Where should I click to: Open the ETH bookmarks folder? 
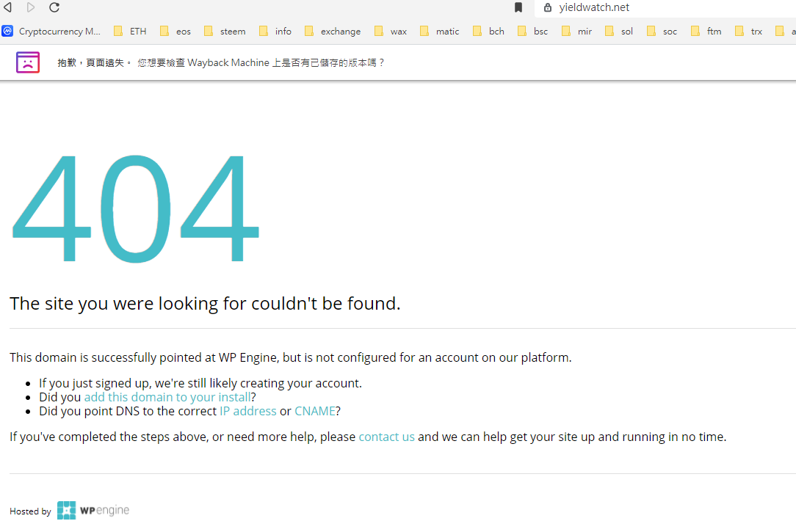coord(131,32)
